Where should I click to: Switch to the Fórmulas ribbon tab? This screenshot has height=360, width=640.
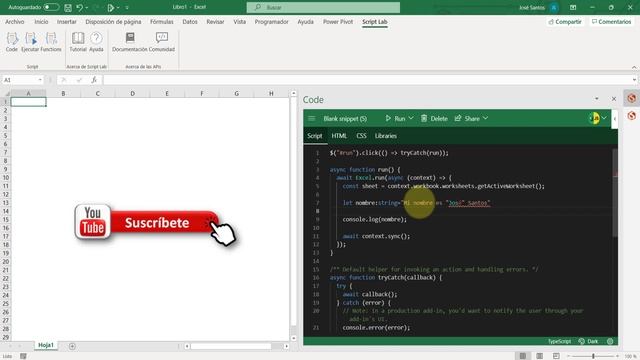[162, 22]
